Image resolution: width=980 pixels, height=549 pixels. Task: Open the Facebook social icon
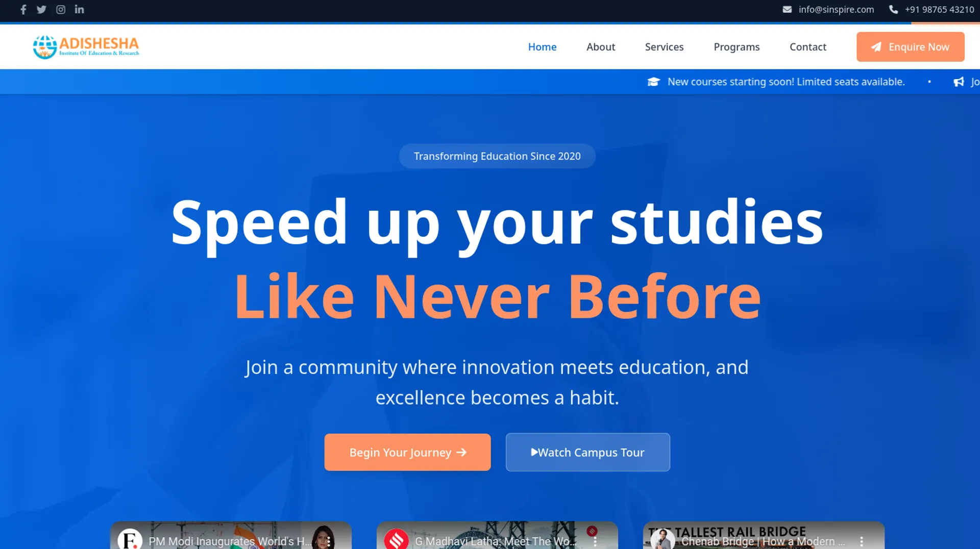click(x=23, y=10)
